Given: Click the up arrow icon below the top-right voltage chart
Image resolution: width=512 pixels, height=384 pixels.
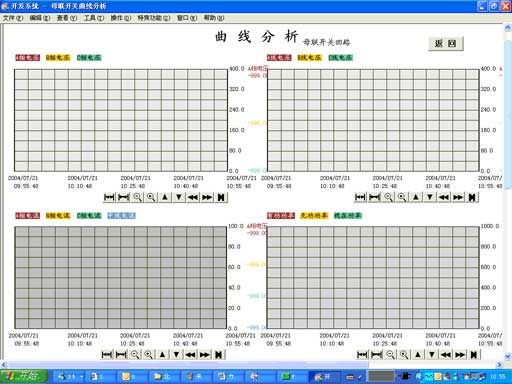Looking at the screenshot, I should pos(416,197).
